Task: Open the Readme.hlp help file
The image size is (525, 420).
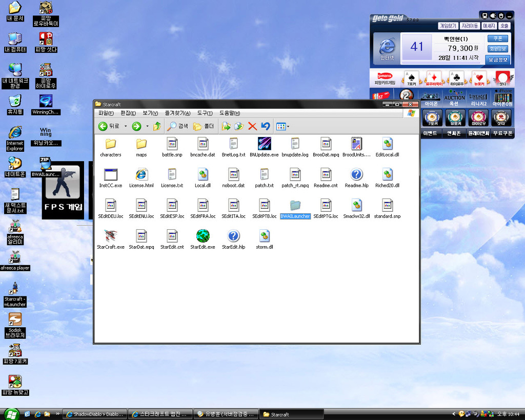Action: click(x=356, y=175)
